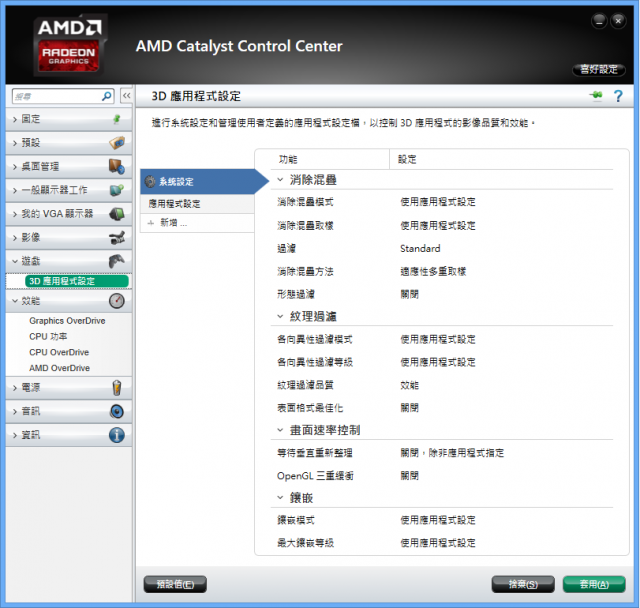Open AMD OverDrive page
Viewport: 640px width, 608px height.
[x=60, y=368]
